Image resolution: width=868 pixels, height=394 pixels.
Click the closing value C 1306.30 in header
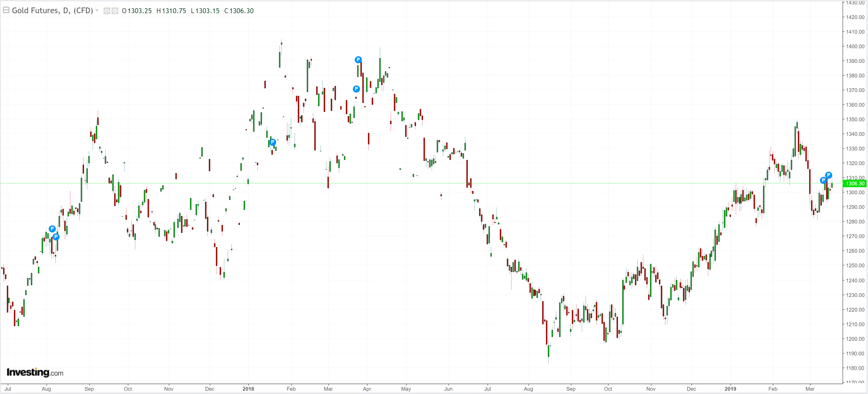(239, 11)
